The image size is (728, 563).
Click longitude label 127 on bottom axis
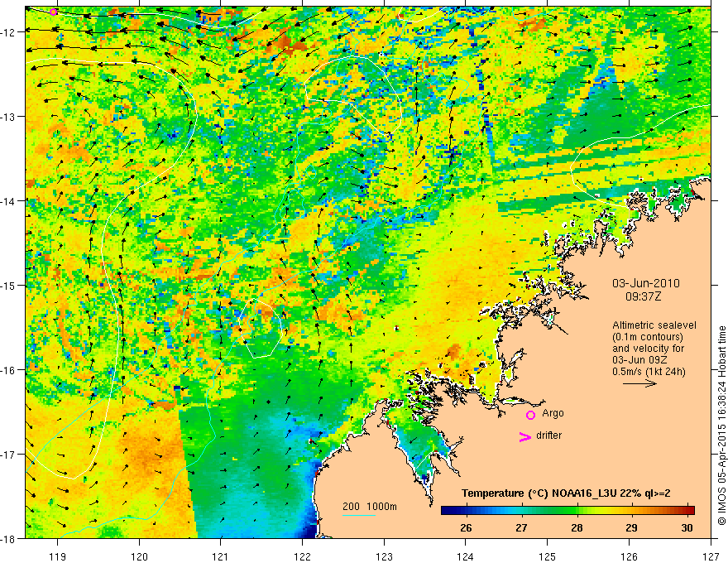711,556
